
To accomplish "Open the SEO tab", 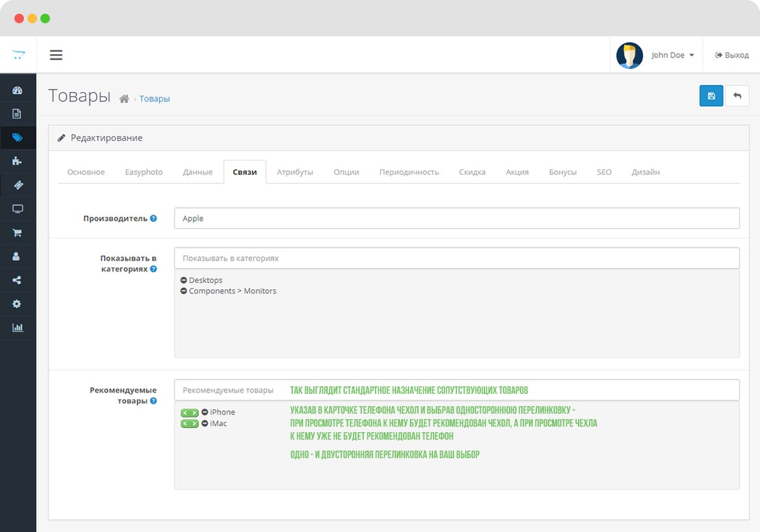I will click(x=604, y=172).
